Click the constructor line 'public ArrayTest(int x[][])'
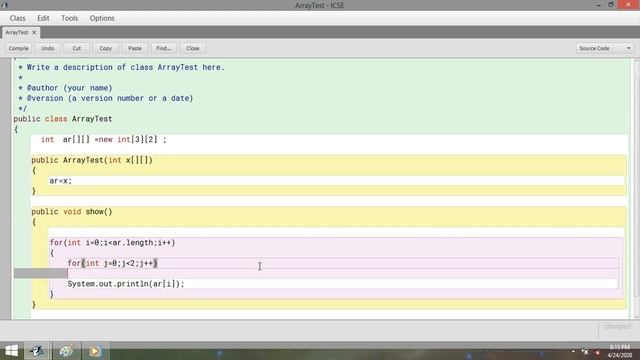This screenshot has width=640, height=360. pyautogui.click(x=92, y=160)
